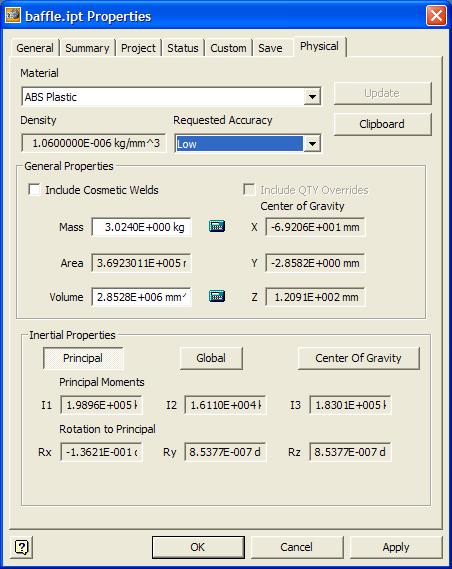Screen dimensions: 452x569
Task: Click the Ry rotation field
Action: click(x=225, y=452)
